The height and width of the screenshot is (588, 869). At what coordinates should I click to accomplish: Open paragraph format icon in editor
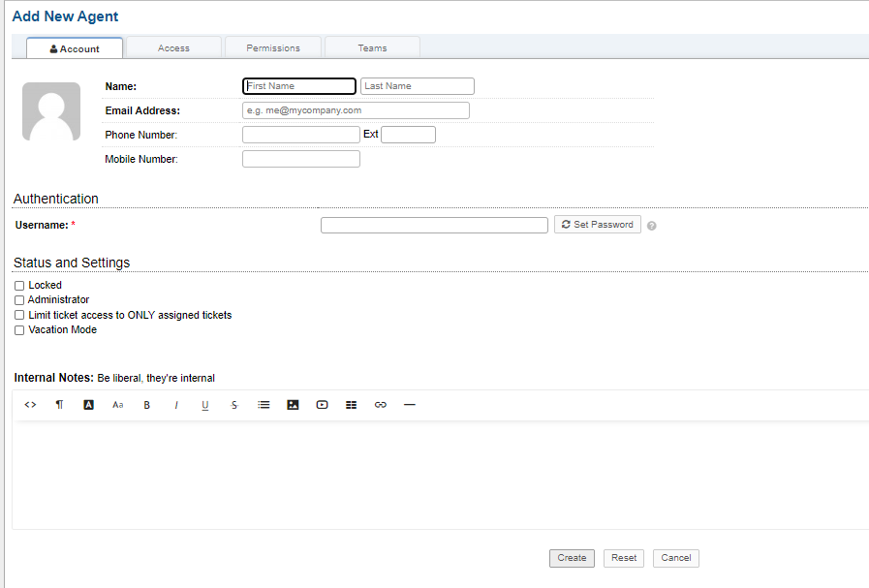click(x=59, y=405)
